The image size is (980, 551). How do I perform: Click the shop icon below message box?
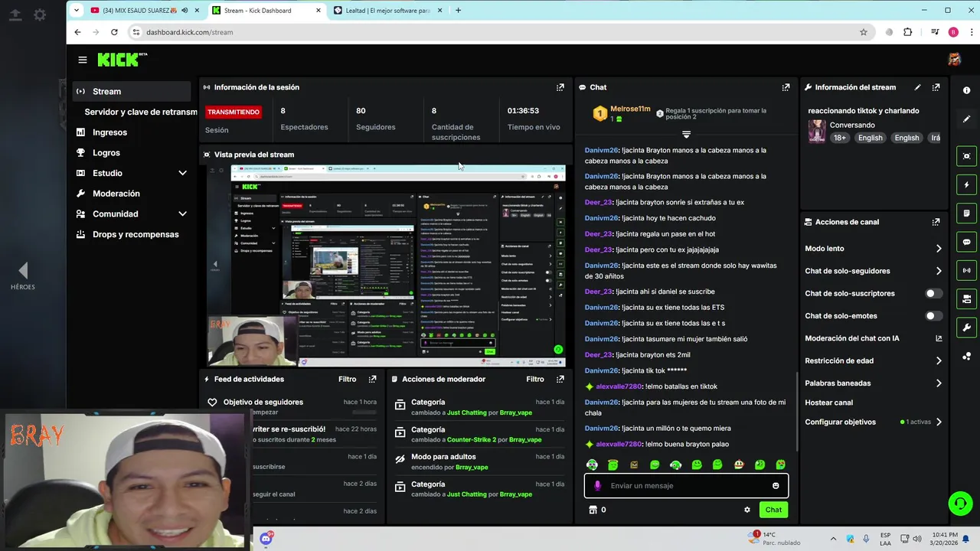592,510
